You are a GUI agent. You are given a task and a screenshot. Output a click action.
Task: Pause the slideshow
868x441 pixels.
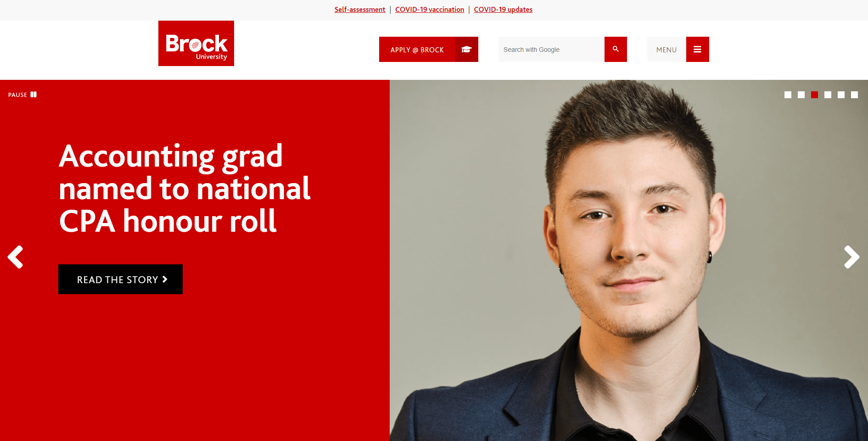[22, 95]
